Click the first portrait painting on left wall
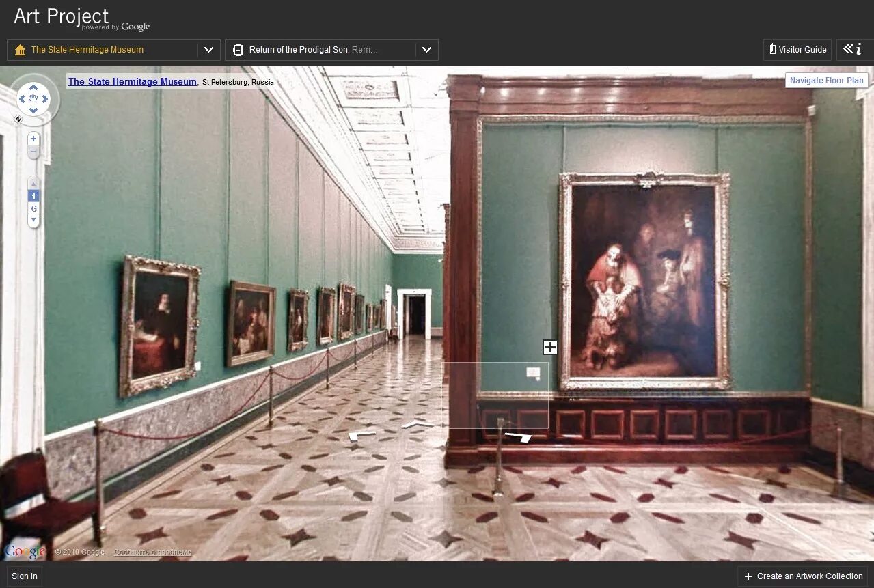The width and height of the screenshot is (874, 588). point(160,326)
